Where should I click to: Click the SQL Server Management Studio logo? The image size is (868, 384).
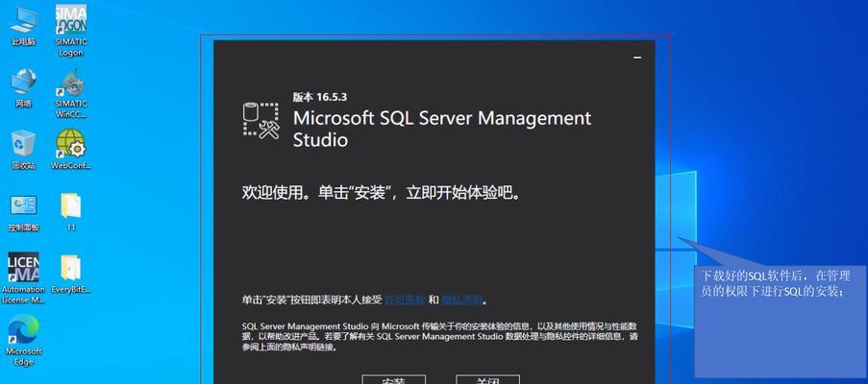click(x=260, y=119)
